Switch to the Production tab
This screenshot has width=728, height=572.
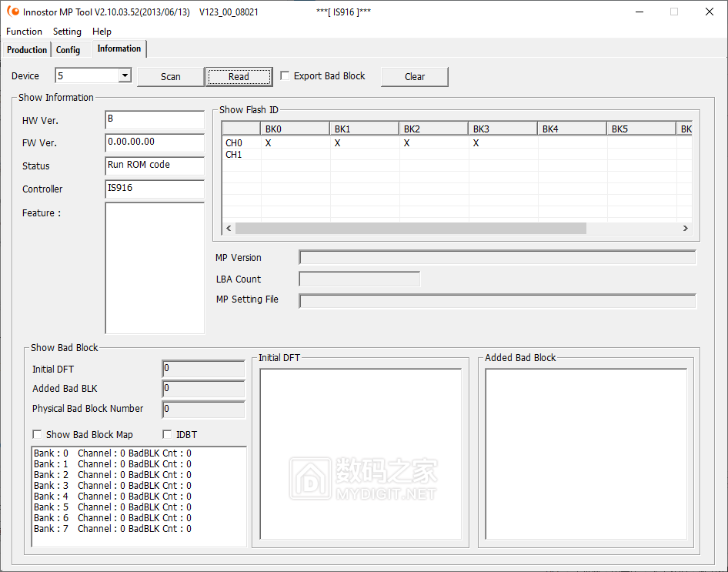click(x=27, y=50)
